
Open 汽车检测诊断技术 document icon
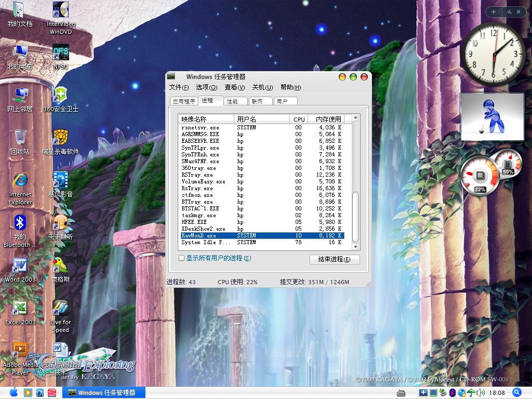pyautogui.click(x=61, y=360)
